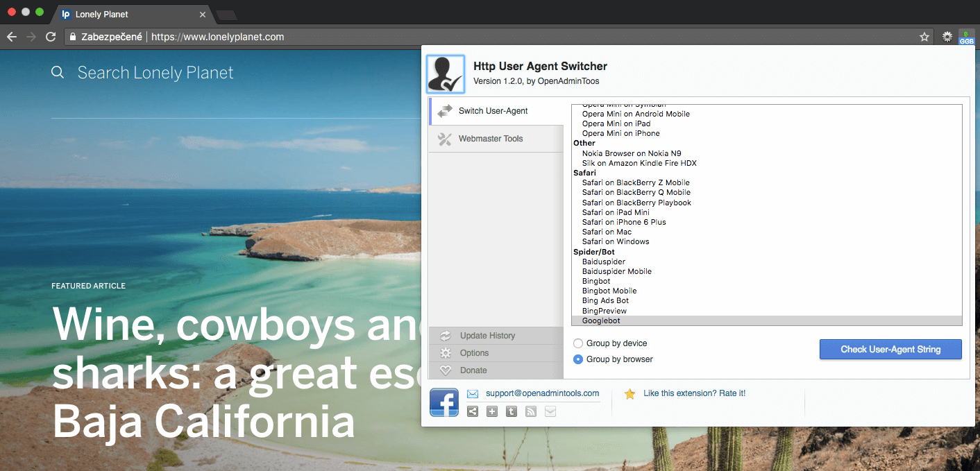980x471 pixels.
Task: Click the RSS feed icon in footer
Action: tap(531, 411)
